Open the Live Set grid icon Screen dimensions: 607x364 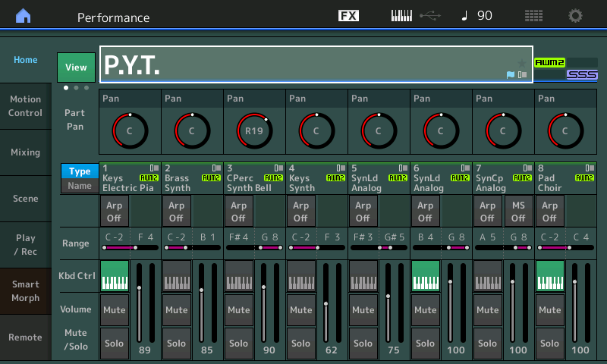coord(533,16)
